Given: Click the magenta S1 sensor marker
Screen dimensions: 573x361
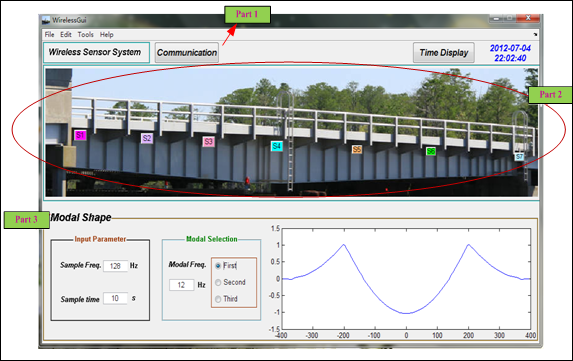Looking at the screenshot, I should tap(80, 135).
